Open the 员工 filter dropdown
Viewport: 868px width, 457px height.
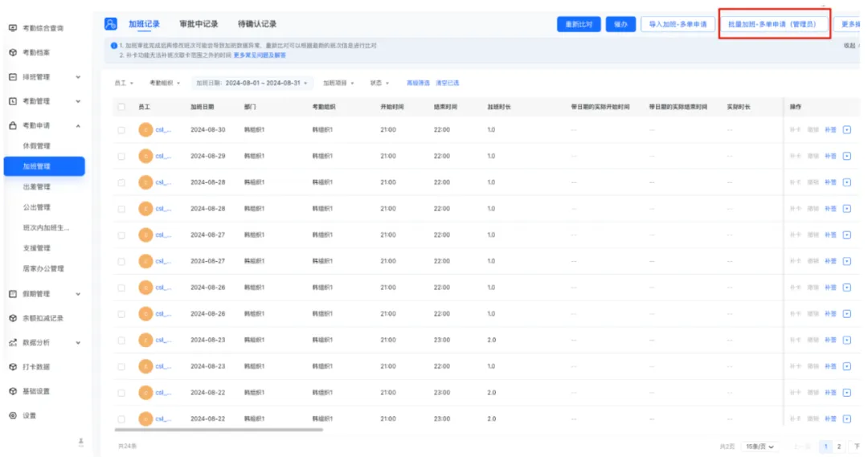point(124,83)
